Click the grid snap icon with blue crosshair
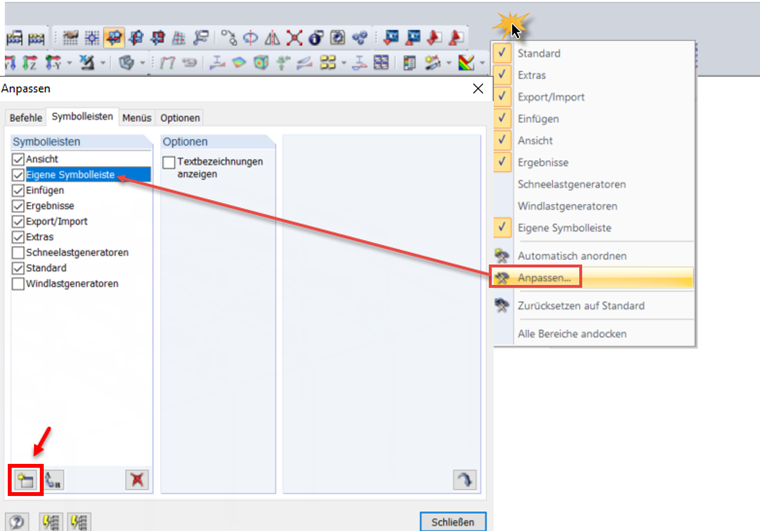 (92, 37)
